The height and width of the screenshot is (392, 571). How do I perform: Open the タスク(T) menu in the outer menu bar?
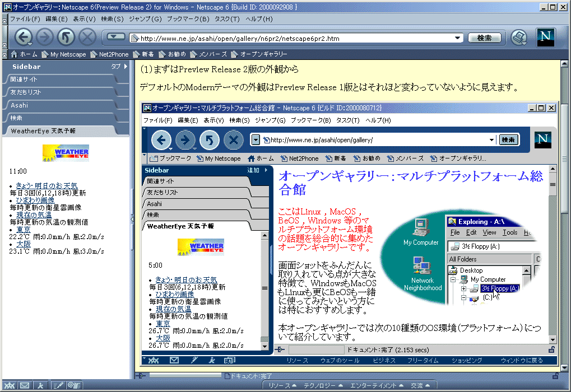[x=227, y=19]
